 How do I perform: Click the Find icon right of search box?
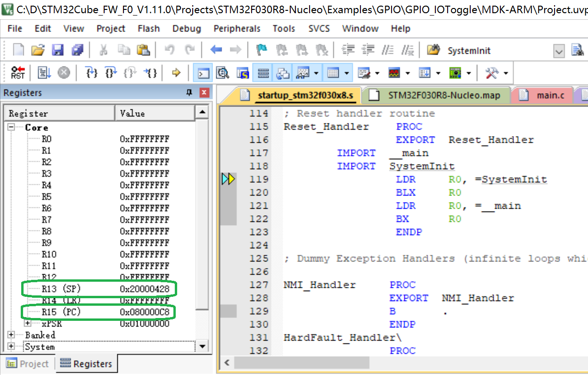click(x=577, y=50)
